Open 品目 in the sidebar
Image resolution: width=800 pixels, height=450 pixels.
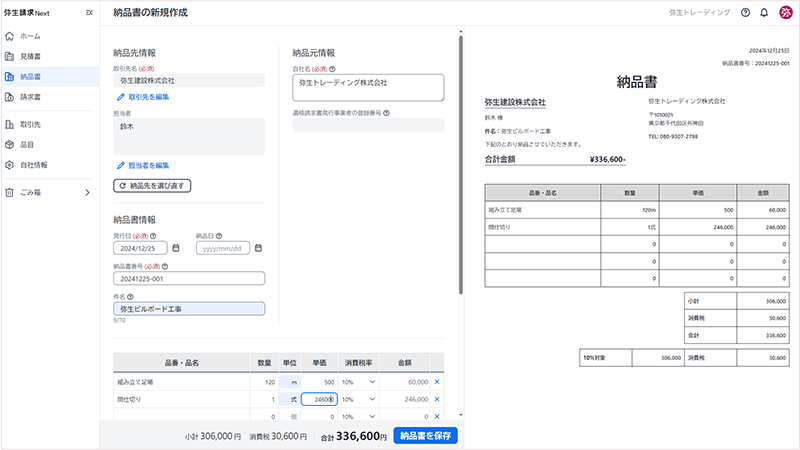[x=49, y=145]
